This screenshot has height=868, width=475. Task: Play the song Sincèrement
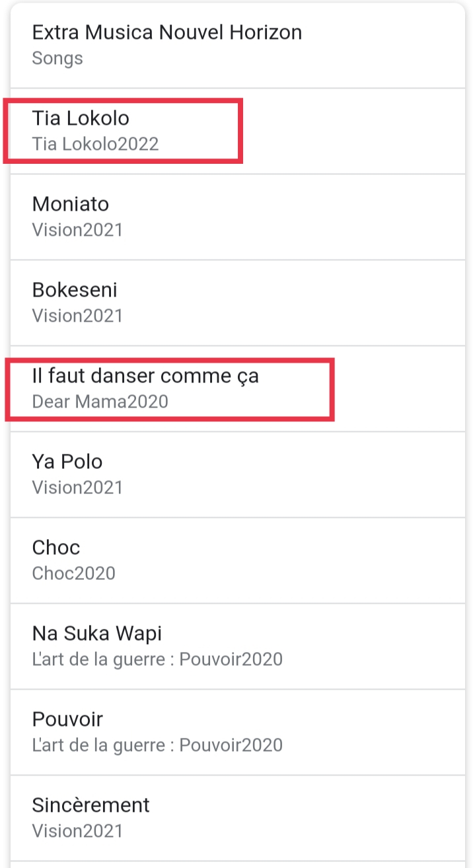click(x=238, y=818)
